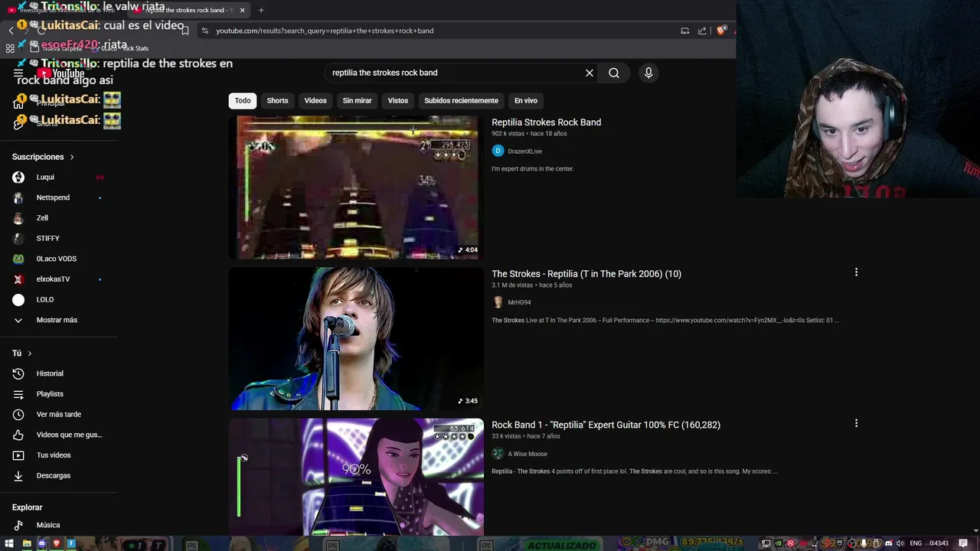Select the Shorts filter chip

point(277,100)
